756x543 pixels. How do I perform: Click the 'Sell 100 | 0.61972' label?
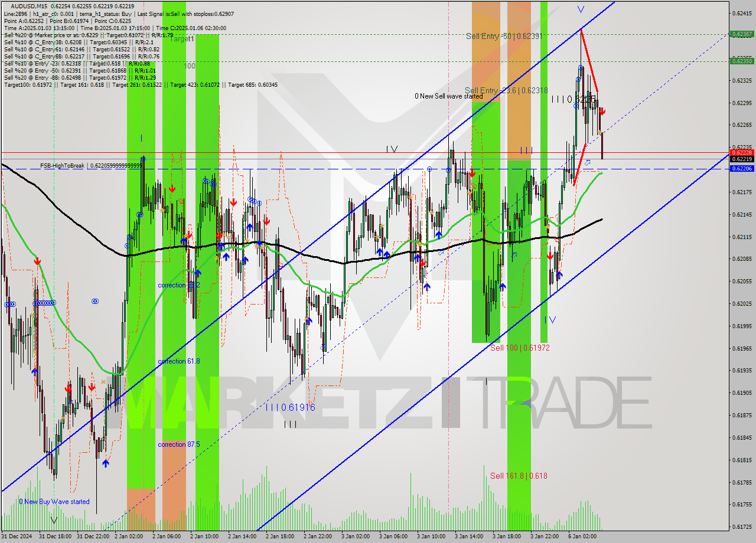tap(520, 348)
